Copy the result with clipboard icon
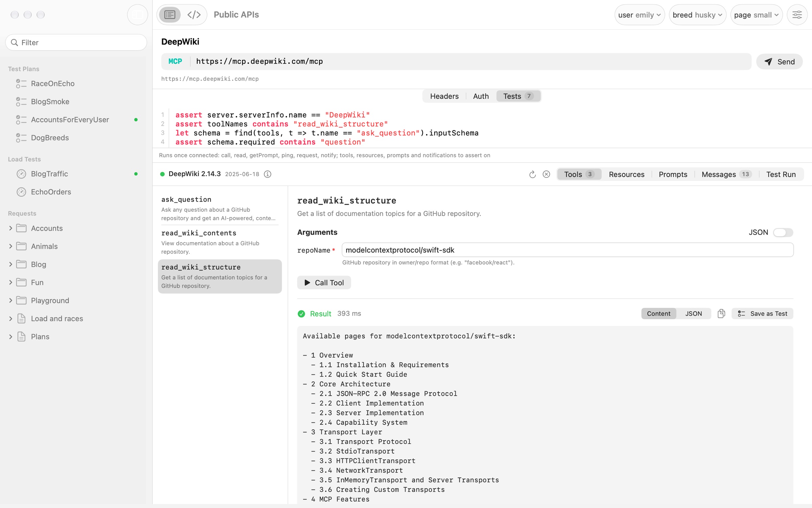812x508 pixels. [721, 314]
